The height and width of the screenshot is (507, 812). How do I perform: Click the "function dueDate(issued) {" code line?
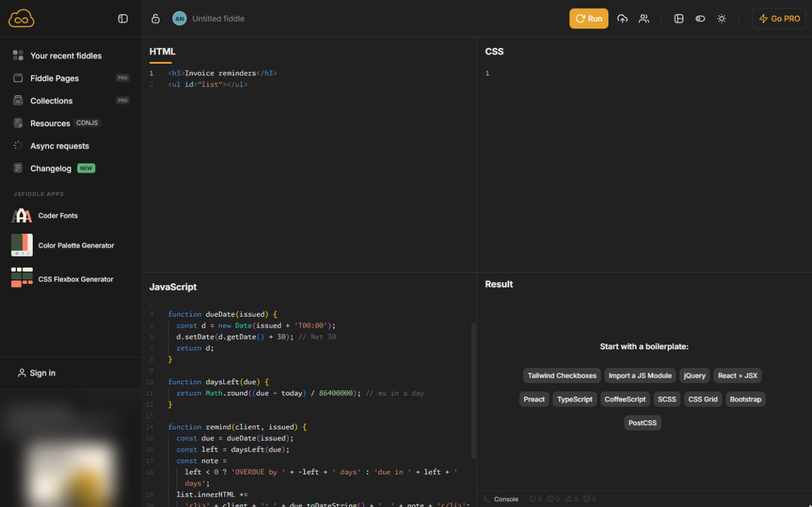[222, 314]
